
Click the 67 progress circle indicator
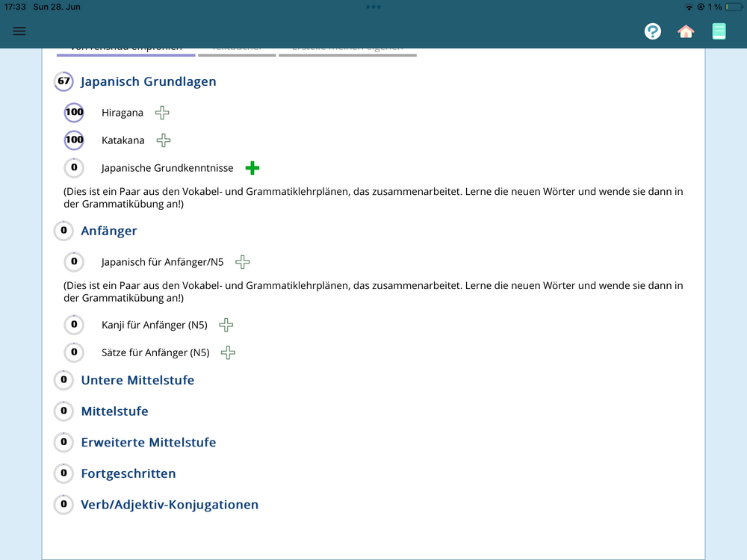coord(63,81)
